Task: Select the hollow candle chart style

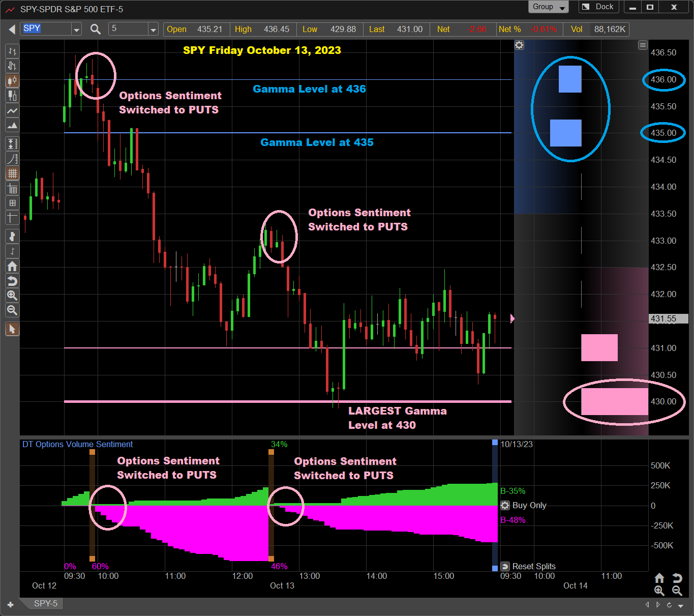Action: pyautogui.click(x=12, y=95)
